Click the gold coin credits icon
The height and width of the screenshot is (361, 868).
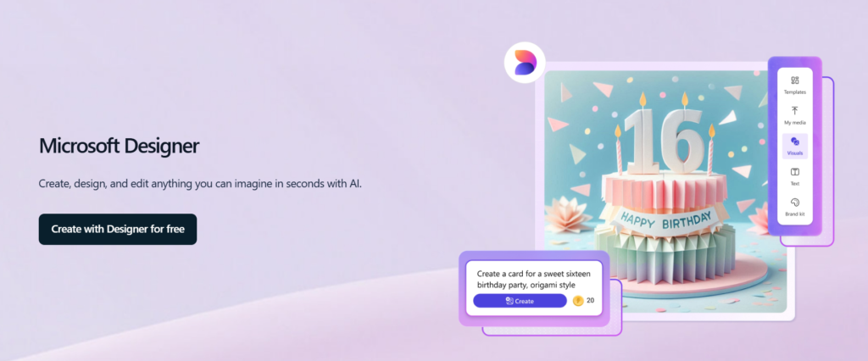click(578, 301)
